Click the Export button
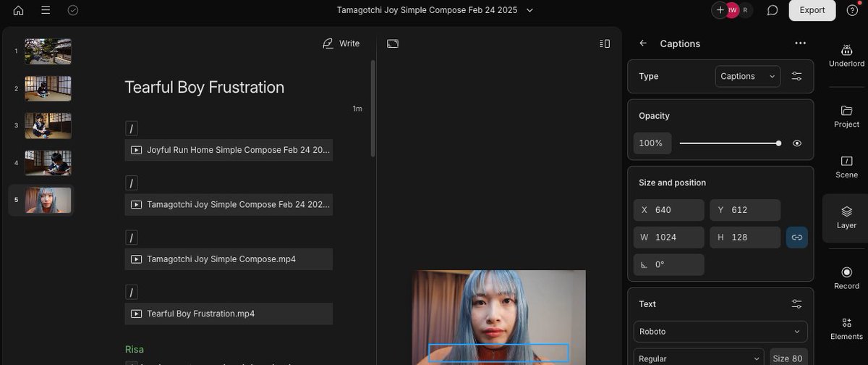This screenshot has height=365, width=868. point(812,10)
